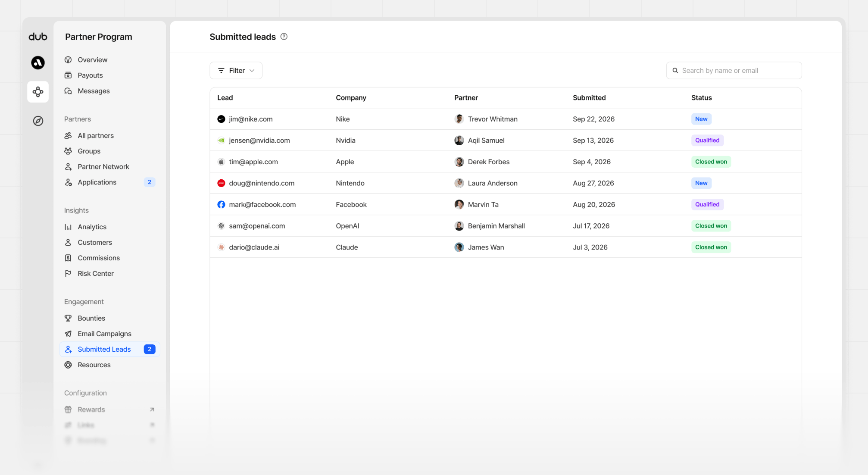Open Bounties

tap(110, 319)
